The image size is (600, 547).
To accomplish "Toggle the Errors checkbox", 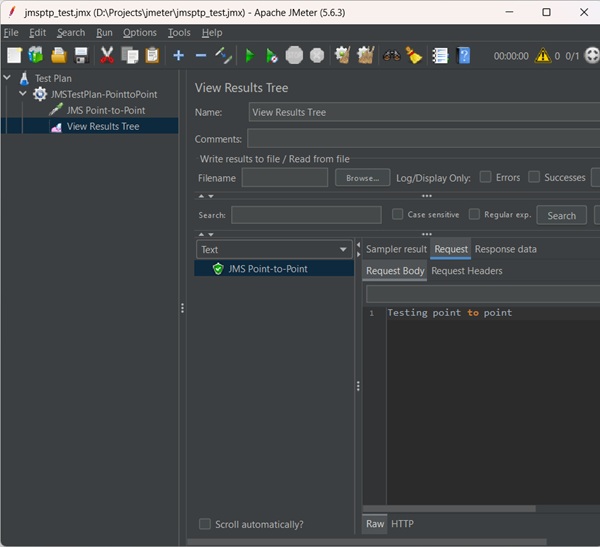I will [x=486, y=177].
